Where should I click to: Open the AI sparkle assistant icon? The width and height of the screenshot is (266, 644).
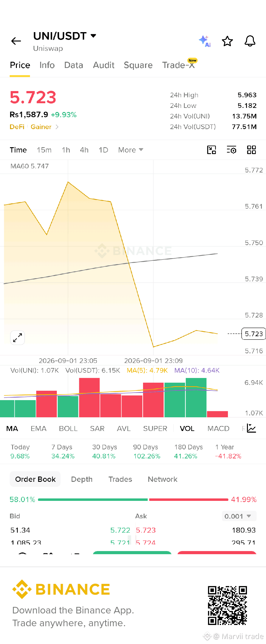(x=205, y=41)
